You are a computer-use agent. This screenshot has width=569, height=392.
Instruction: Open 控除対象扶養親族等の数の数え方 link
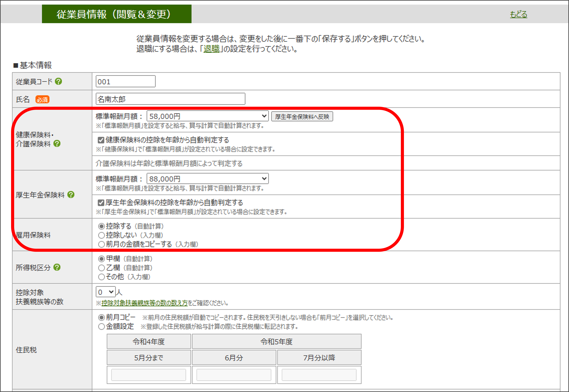coord(145,303)
